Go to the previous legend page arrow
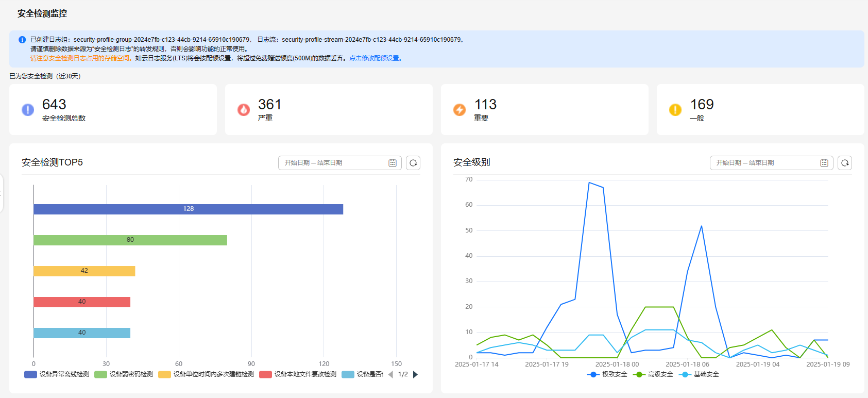The image size is (868, 398). tap(390, 374)
